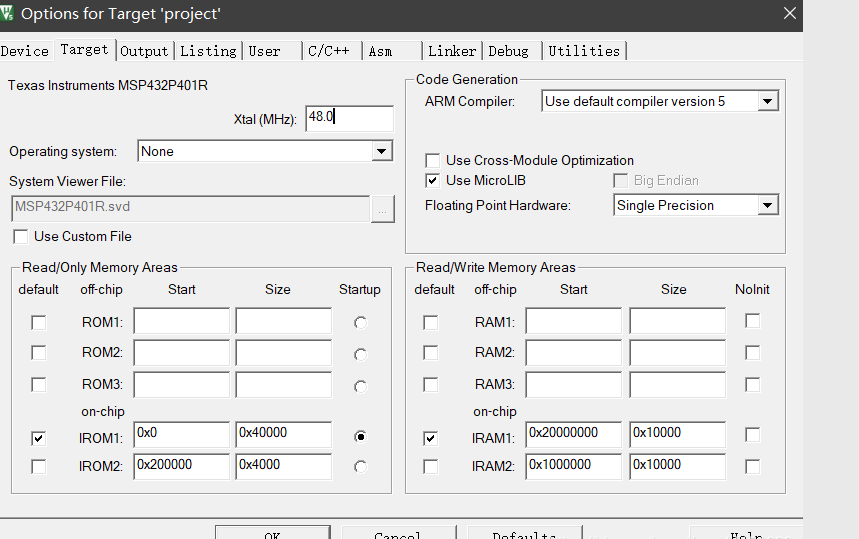The image size is (859, 539).
Task: Check the ROM3 default checkbox
Action: 38,385
